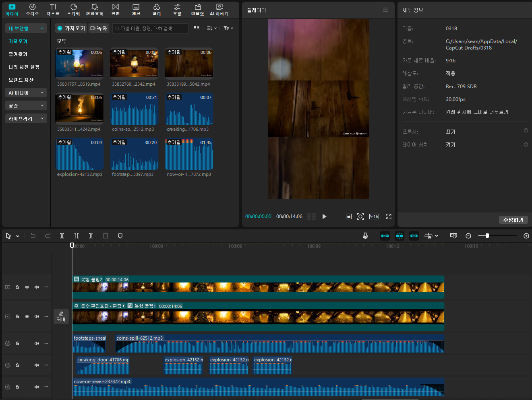The height and width of the screenshot is (400, 532).
Task: Open the 스티커 (sticker) panel
Action: [x=73, y=9]
